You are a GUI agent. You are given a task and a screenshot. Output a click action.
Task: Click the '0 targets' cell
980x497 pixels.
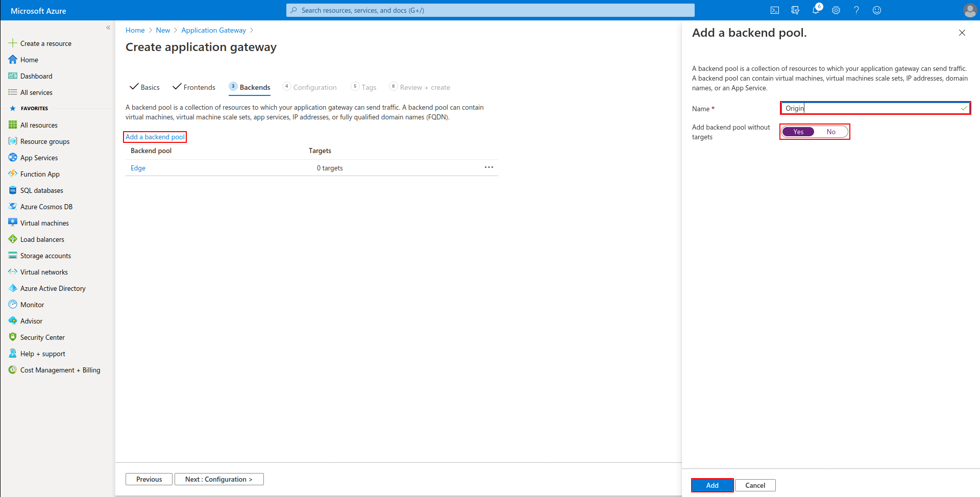(330, 168)
